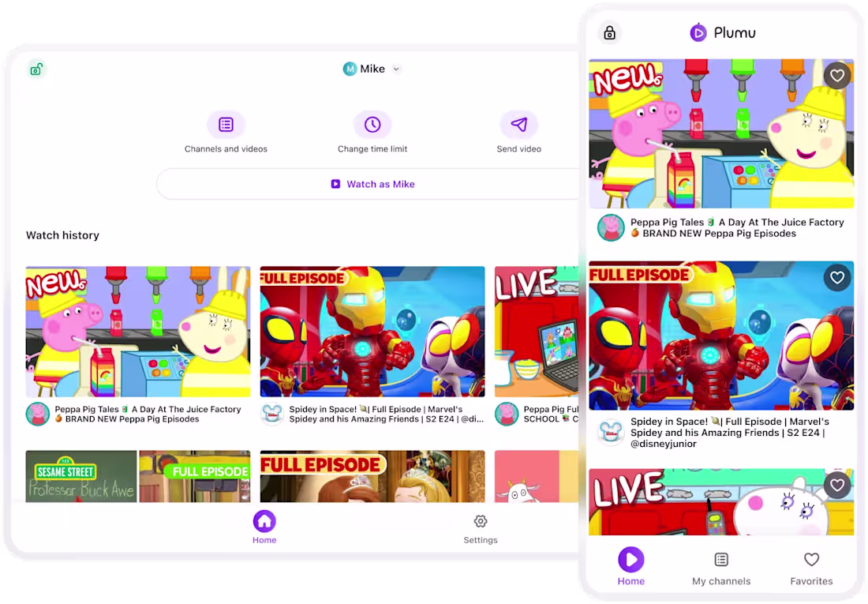
Task: Click the Change time limit label
Action: tap(372, 149)
